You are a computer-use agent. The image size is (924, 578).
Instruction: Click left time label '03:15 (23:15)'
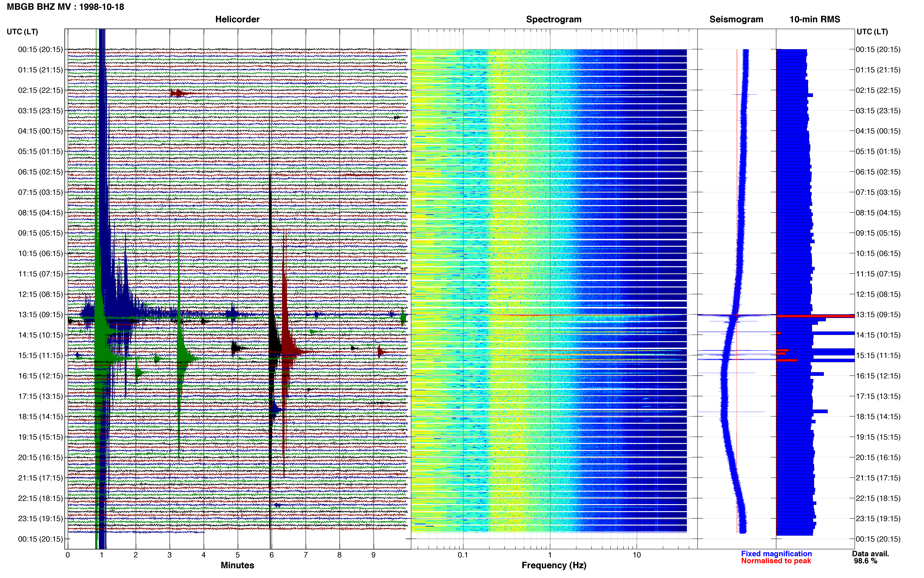[x=41, y=111]
